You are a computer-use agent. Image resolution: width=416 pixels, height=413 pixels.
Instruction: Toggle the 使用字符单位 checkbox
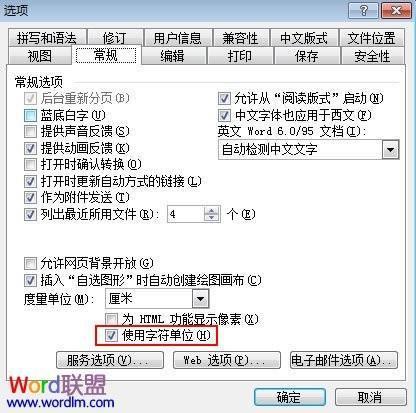tap(111, 336)
